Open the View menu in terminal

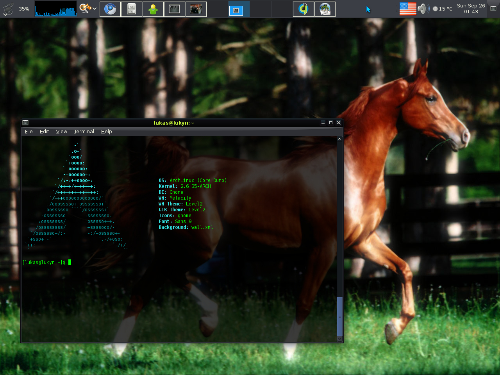(61, 132)
